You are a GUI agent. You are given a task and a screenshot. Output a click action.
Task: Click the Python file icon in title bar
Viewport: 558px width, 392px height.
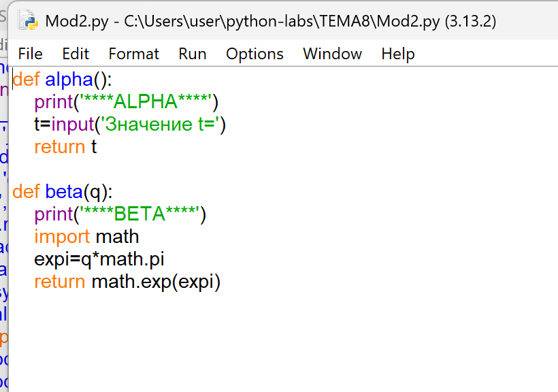point(27,20)
